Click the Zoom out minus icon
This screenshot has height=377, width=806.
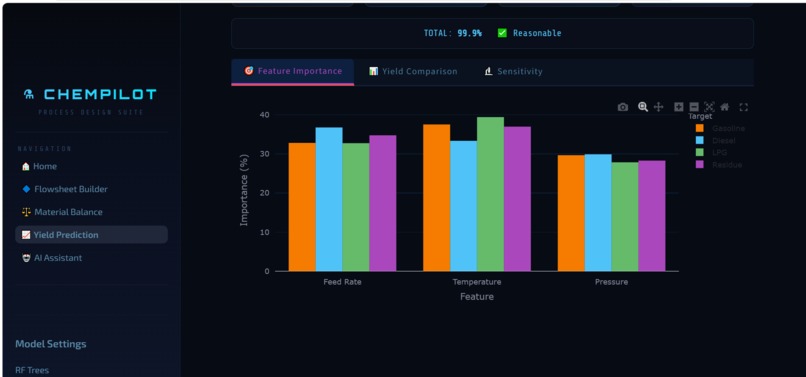[x=693, y=107]
